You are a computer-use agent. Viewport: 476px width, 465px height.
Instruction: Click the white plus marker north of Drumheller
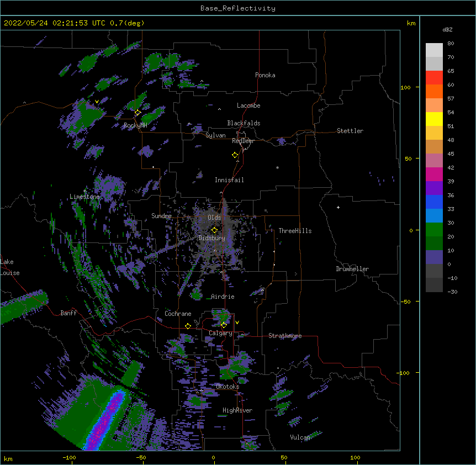pyautogui.click(x=338, y=207)
